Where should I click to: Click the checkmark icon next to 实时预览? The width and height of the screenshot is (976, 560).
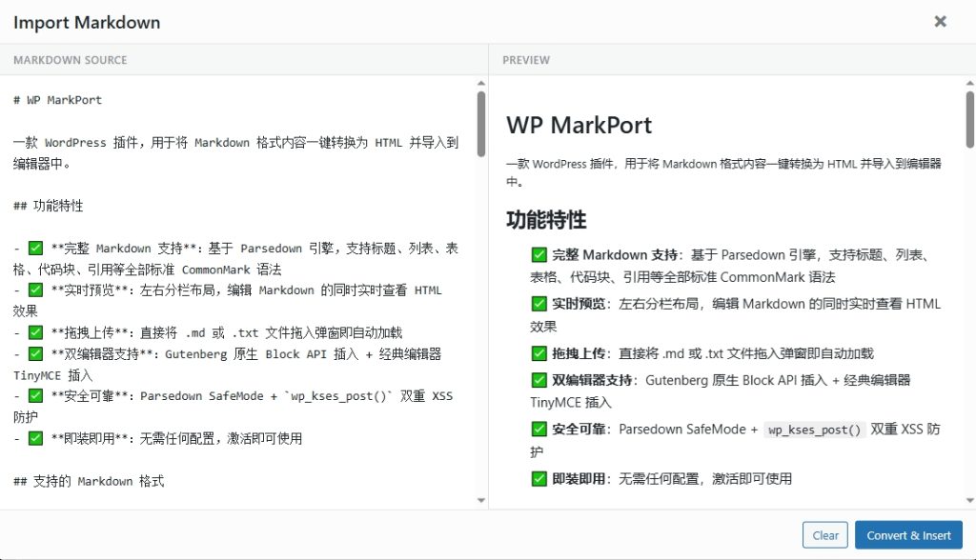pyautogui.click(x=539, y=302)
